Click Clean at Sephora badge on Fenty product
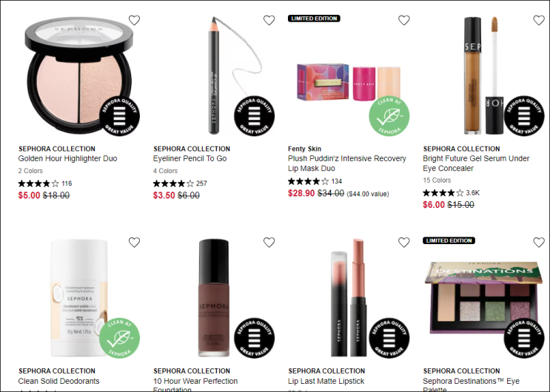The width and height of the screenshot is (550, 392). click(389, 116)
